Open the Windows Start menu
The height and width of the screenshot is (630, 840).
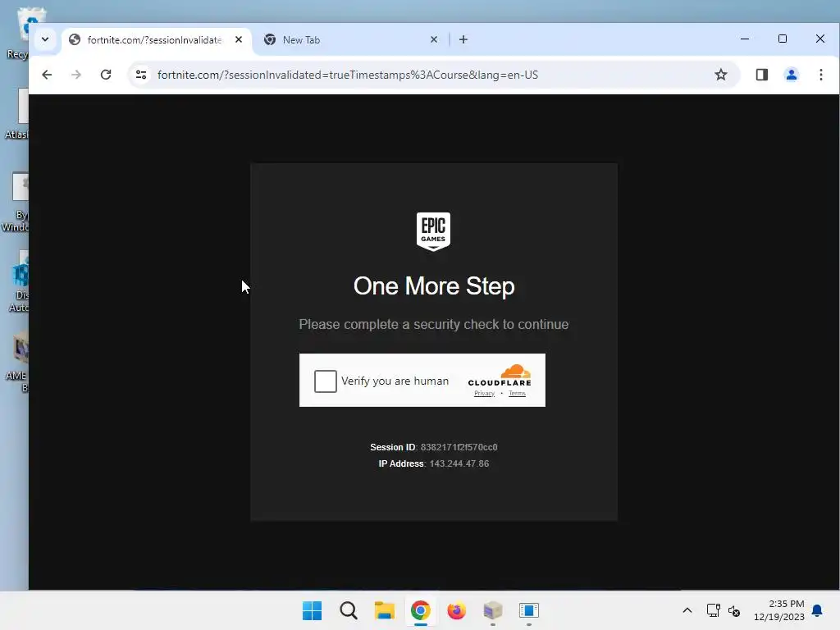click(x=313, y=610)
